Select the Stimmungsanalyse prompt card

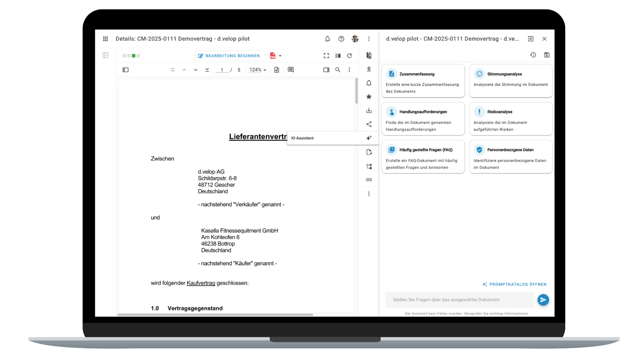511,81
